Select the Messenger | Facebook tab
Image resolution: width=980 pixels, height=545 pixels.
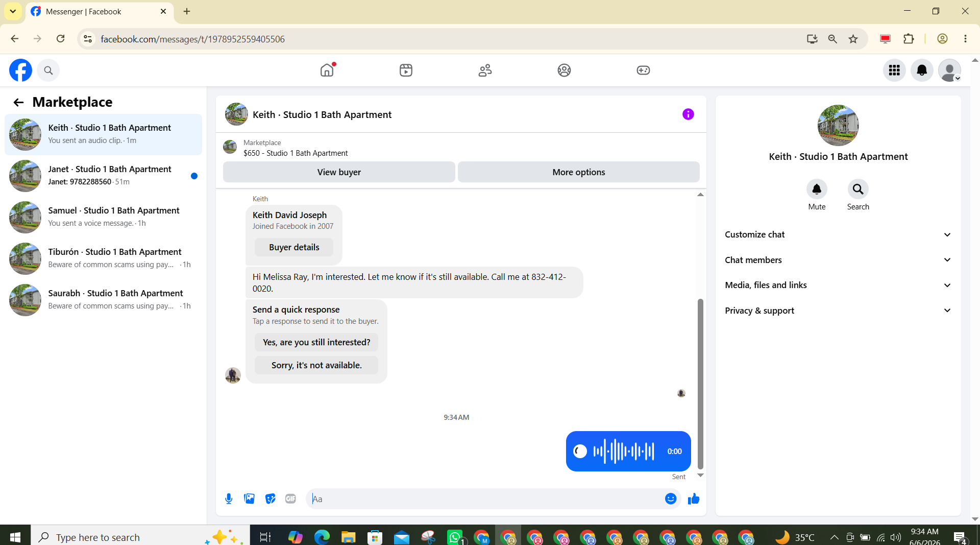point(100,11)
